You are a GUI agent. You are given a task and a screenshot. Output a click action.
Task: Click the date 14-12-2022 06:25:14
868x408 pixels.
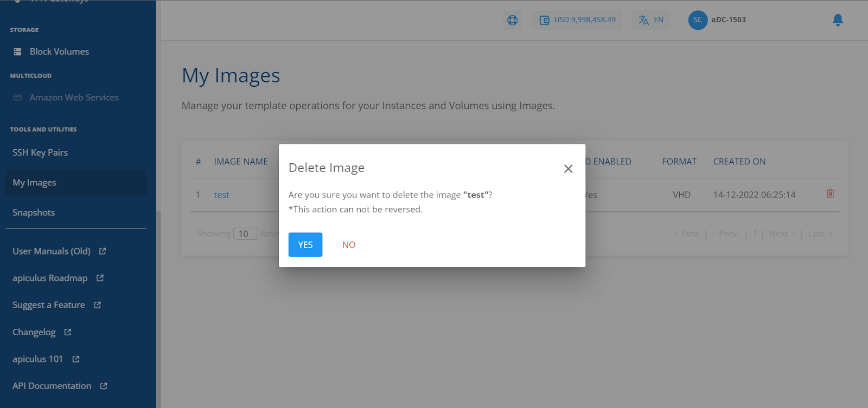(x=754, y=195)
